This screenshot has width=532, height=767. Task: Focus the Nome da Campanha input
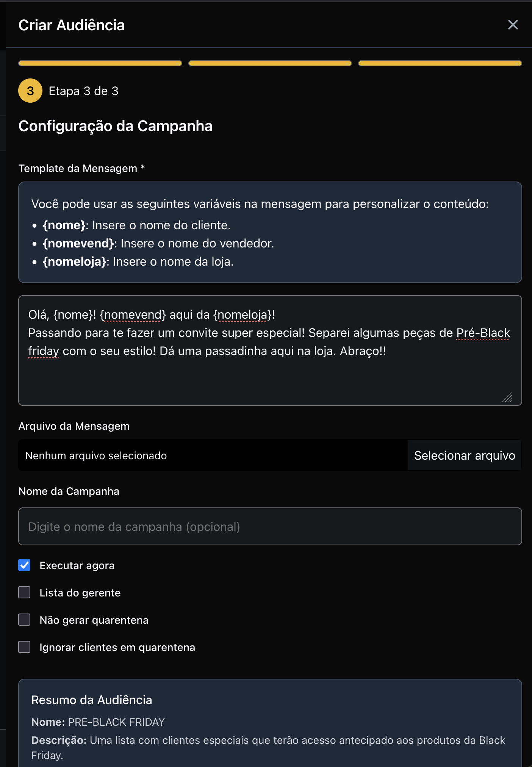click(270, 526)
